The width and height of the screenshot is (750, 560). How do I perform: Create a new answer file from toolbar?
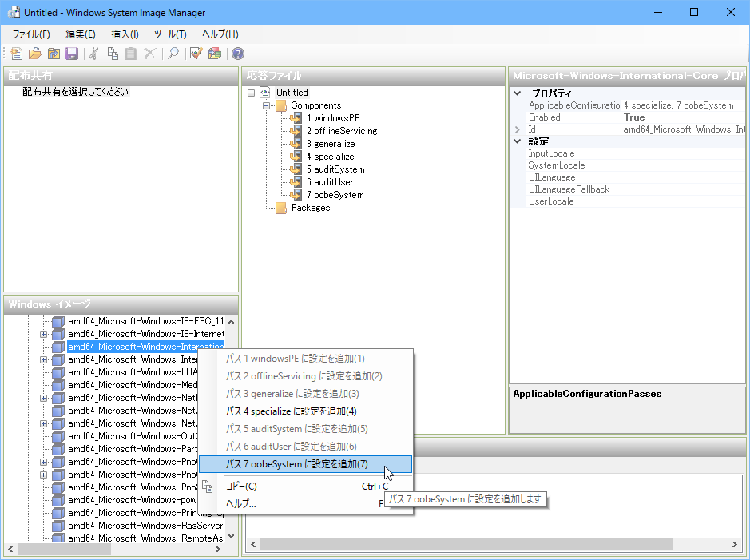coord(16,54)
